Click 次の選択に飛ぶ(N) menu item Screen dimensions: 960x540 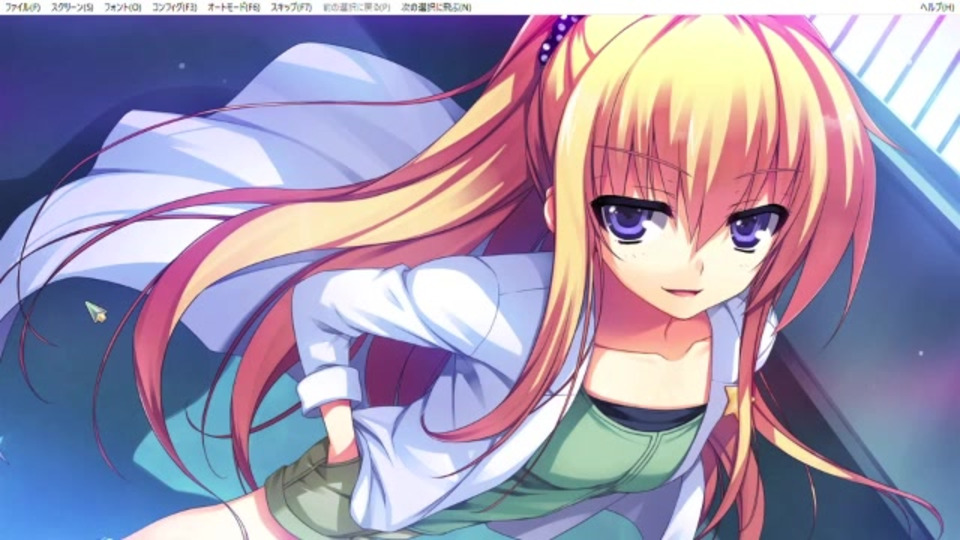tap(437, 7)
